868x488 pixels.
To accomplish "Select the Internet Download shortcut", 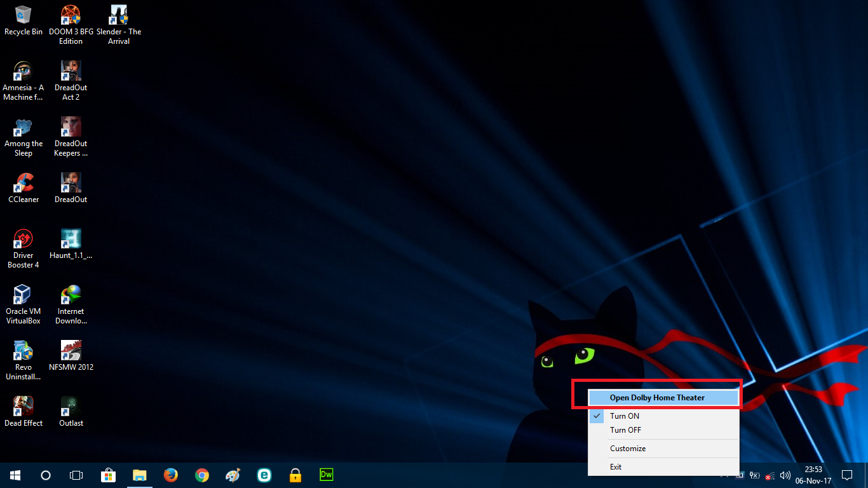I will click(x=71, y=304).
